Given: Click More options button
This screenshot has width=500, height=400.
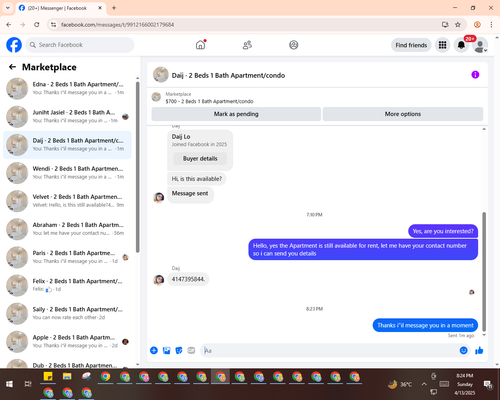Looking at the screenshot, I should point(403,114).
